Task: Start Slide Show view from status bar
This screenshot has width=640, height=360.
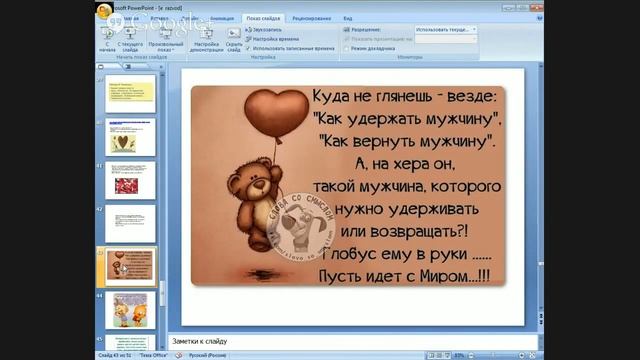Action: (447, 356)
